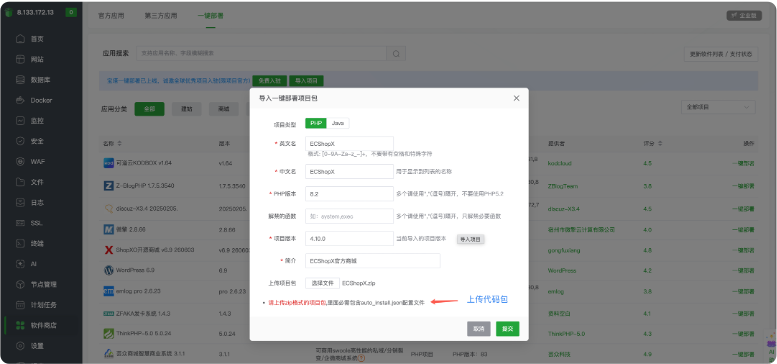
Task: Open the 软件商店 software store item
Action: click(43, 325)
